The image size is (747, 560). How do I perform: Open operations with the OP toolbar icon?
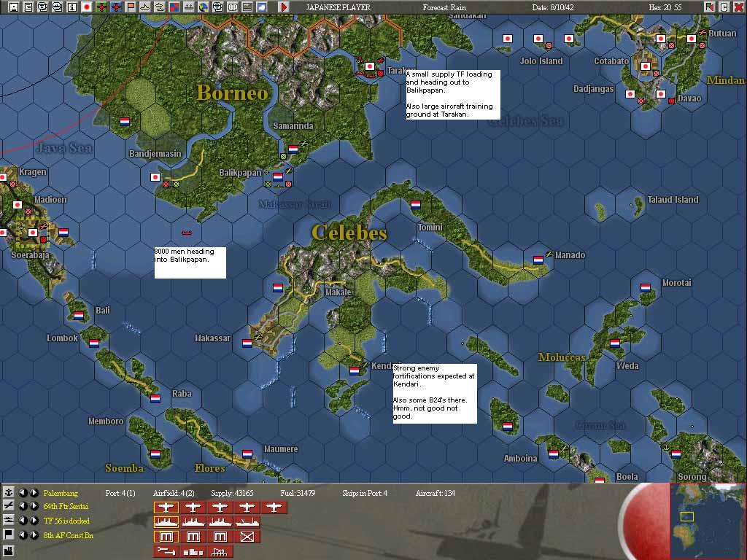click(232, 7)
